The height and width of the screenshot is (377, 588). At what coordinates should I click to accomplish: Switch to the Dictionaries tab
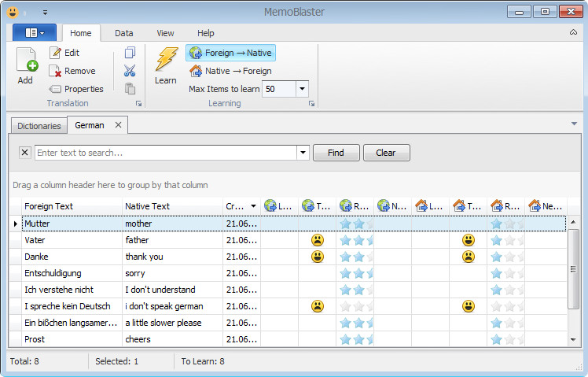[x=39, y=126]
